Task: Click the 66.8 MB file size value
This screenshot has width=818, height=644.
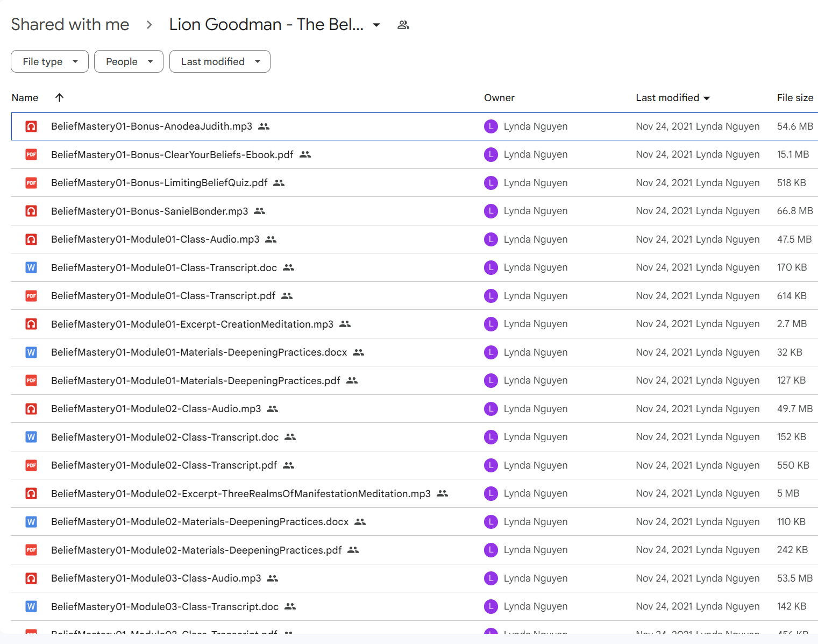Action: 795,211
